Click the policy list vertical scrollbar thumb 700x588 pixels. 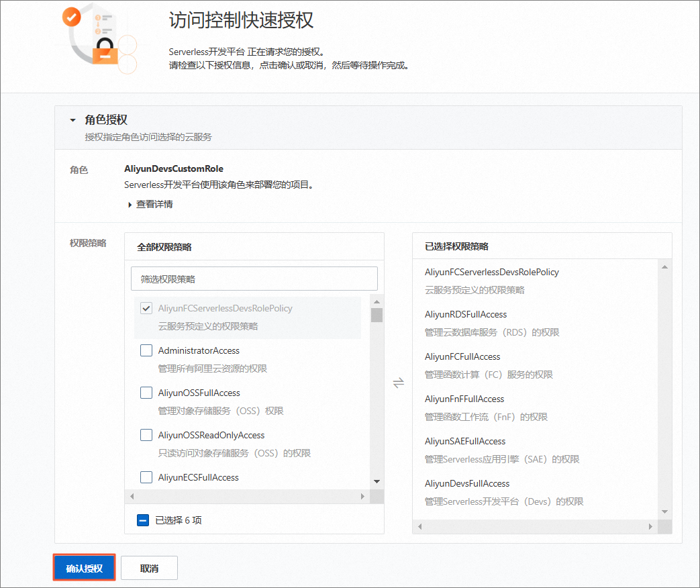pos(377,315)
